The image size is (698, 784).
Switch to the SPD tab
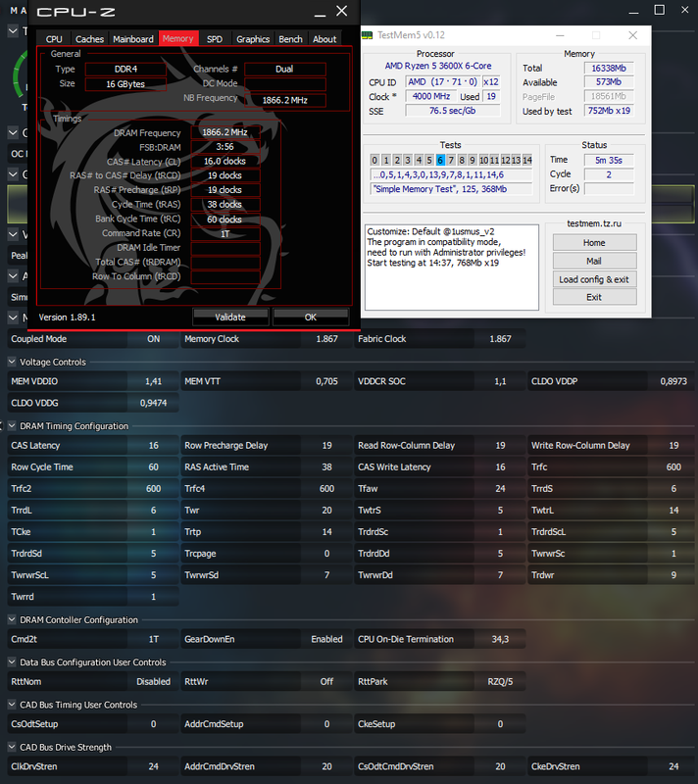215,39
